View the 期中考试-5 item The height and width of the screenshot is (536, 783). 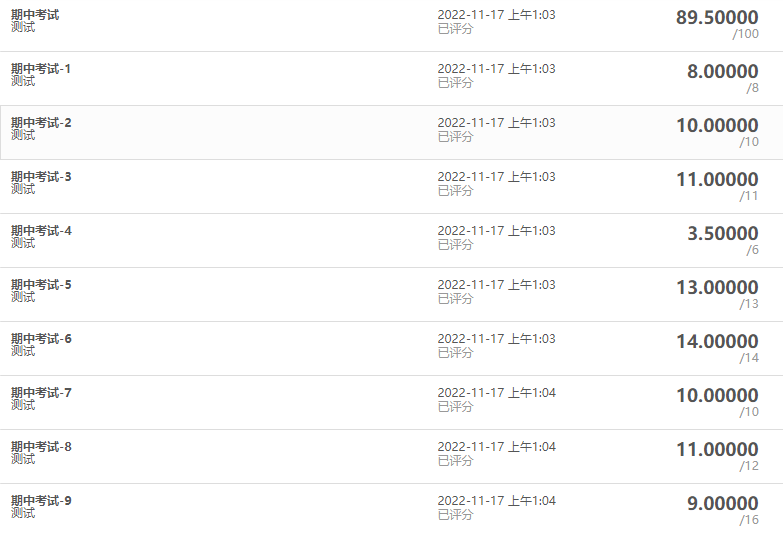(x=41, y=285)
